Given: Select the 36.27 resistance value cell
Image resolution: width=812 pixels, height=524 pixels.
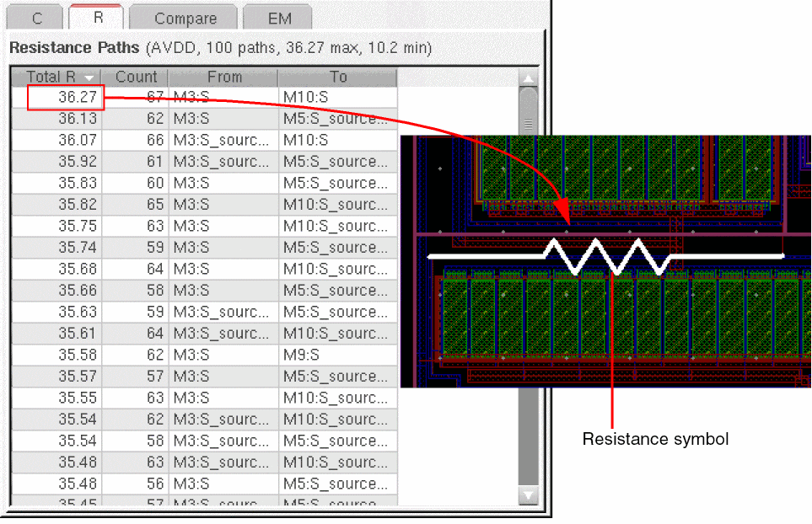Looking at the screenshot, I should coord(66,97).
